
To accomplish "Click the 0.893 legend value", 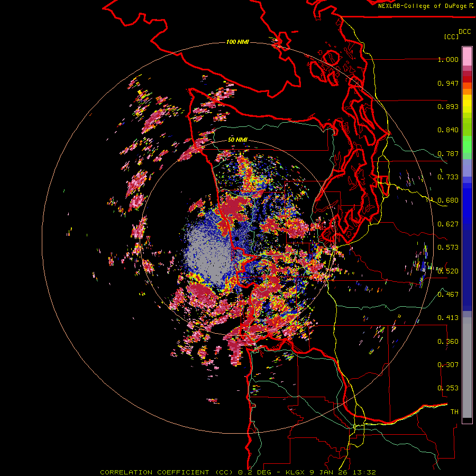I will pos(448,106).
